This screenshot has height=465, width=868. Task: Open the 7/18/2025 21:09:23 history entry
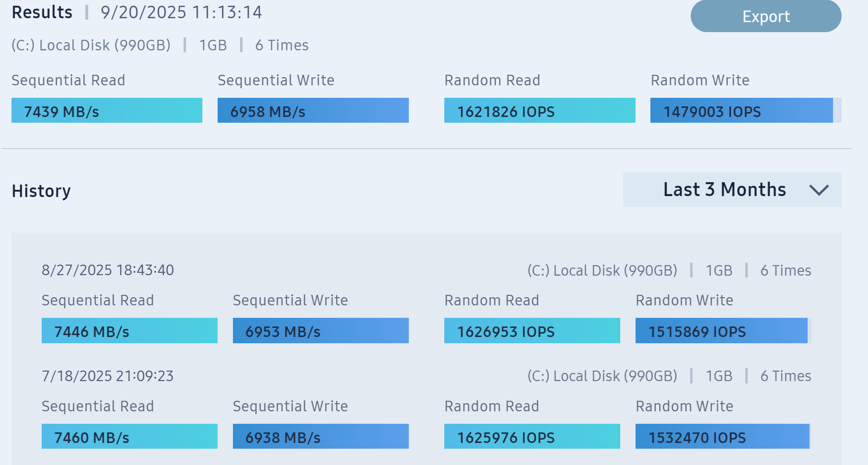tap(108, 376)
